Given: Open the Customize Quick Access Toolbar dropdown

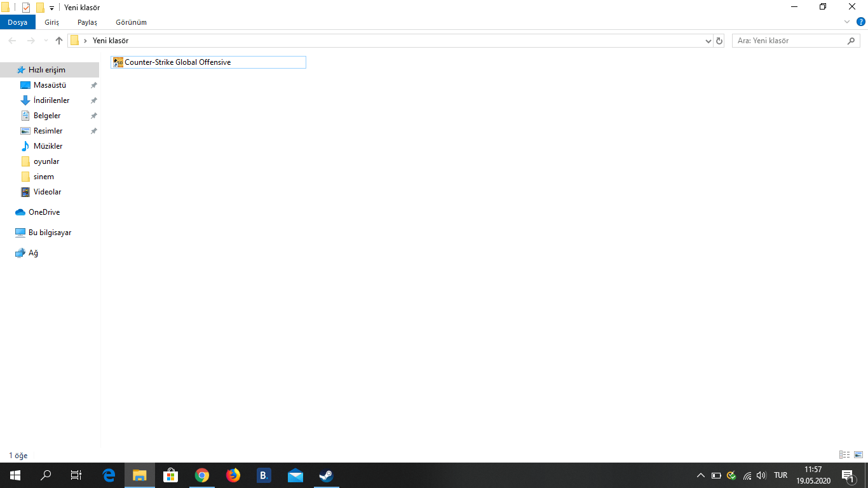Looking at the screenshot, I should [x=51, y=8].
